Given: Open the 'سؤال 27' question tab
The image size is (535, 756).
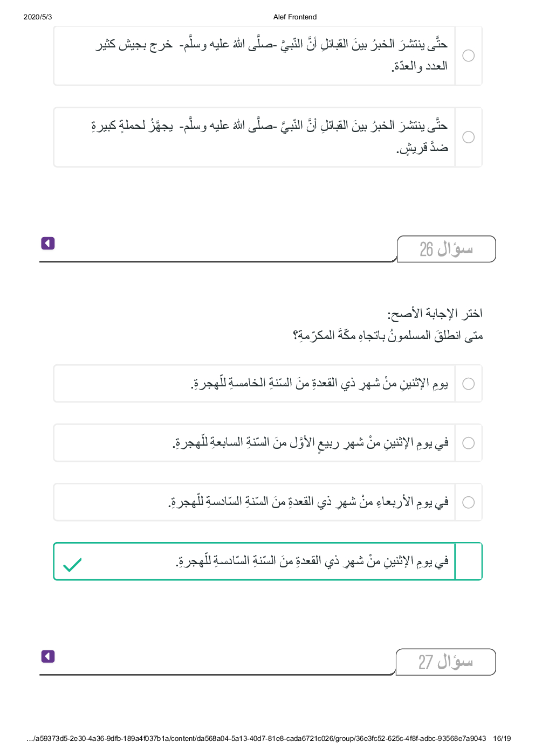Looking at the screenshot, I should [x=445, y=662].
